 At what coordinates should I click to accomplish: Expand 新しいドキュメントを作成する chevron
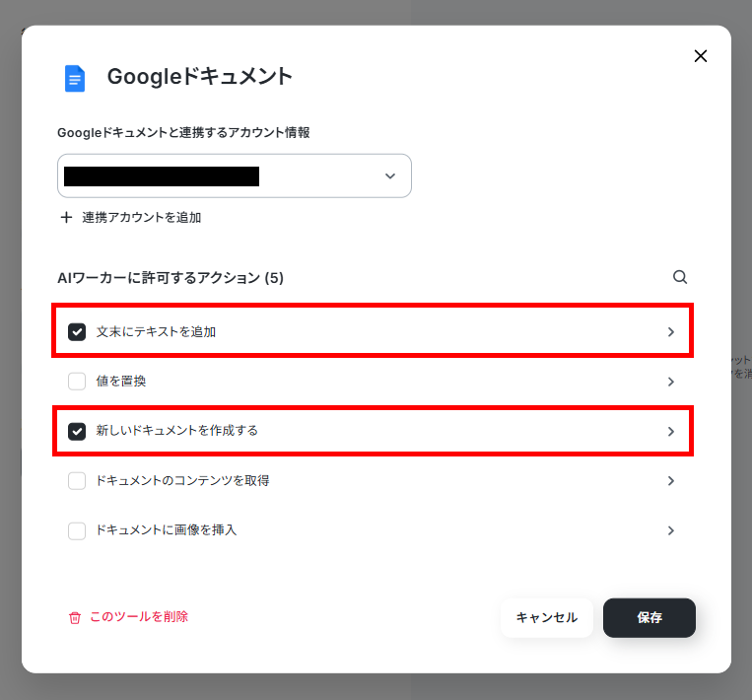pyautogui.click(x=671, y=431)
